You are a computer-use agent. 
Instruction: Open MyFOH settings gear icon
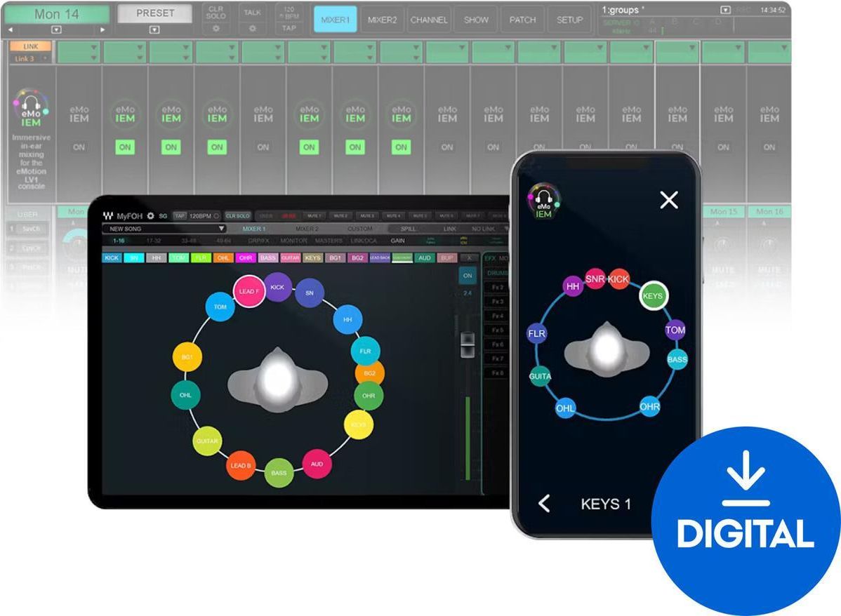(x=150, y=216)
